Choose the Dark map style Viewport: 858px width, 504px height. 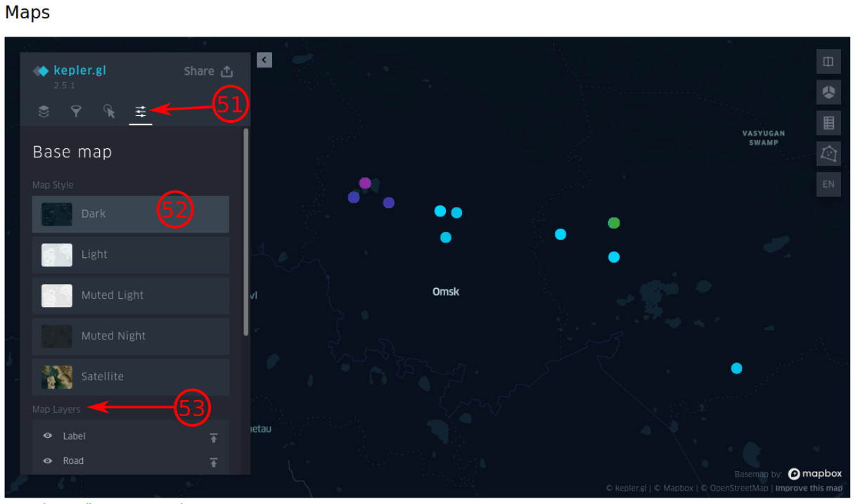coord(130,214)
